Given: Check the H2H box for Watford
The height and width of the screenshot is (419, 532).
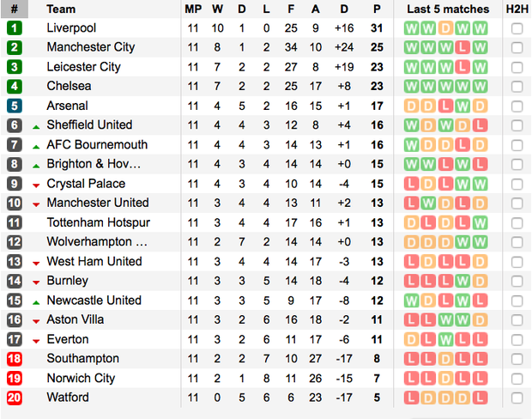Looking at the screenshot, I should pos(517,398).
